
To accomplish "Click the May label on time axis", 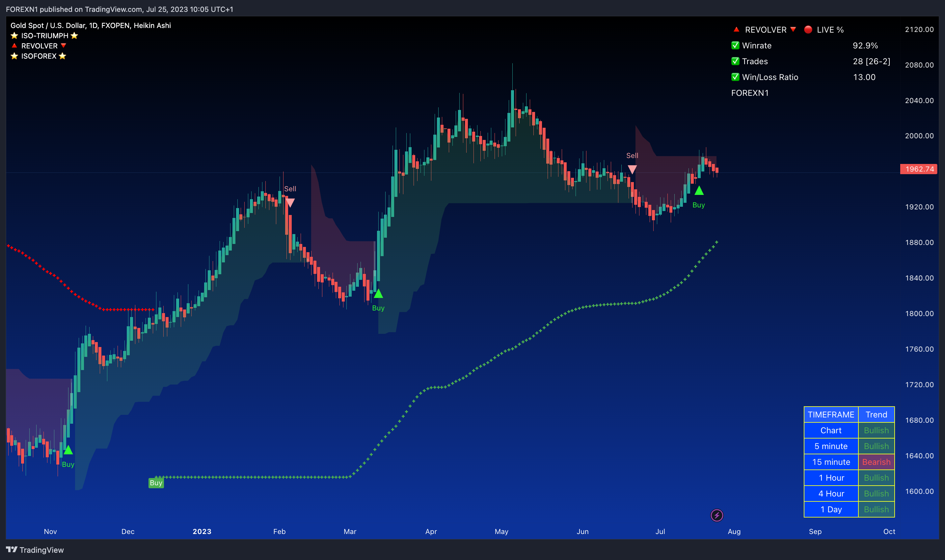I will tap(501, 531).
